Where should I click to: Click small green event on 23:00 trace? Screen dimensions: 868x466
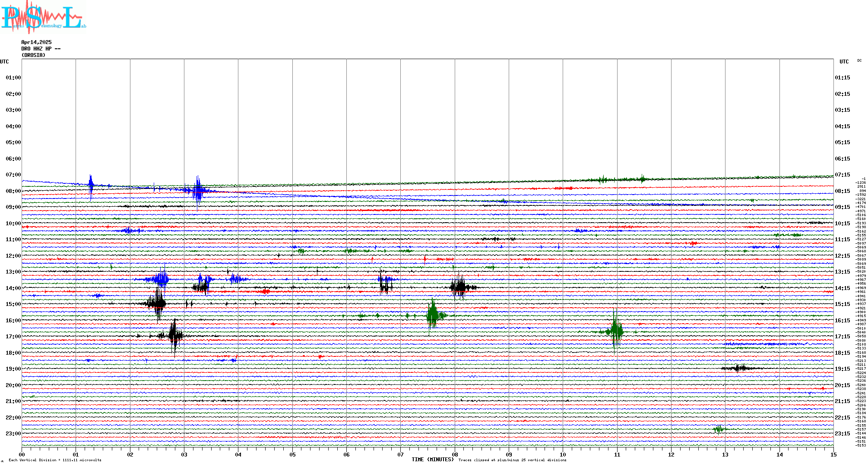719,429
